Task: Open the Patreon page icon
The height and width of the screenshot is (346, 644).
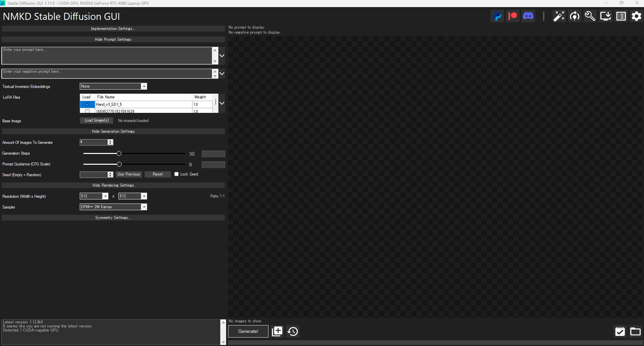Action: 512,16
